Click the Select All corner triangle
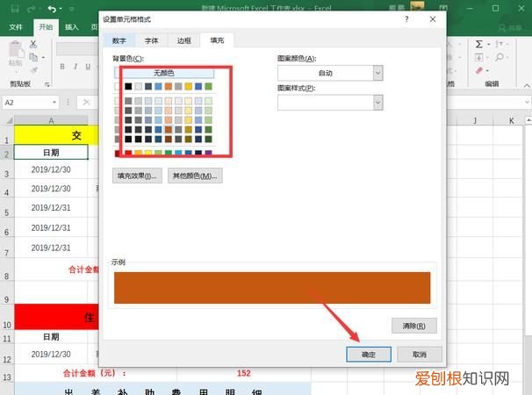This screenshot has height=395, width=532. click(10, 120)
